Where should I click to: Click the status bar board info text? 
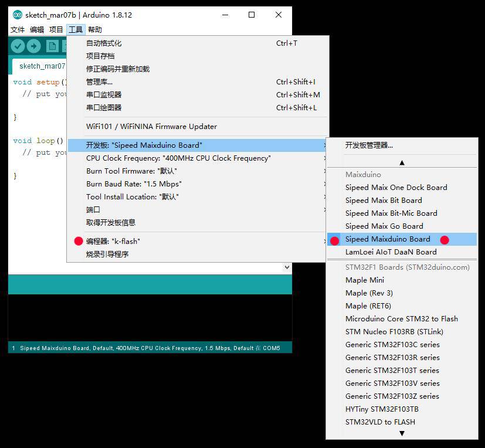click(150, 348)
